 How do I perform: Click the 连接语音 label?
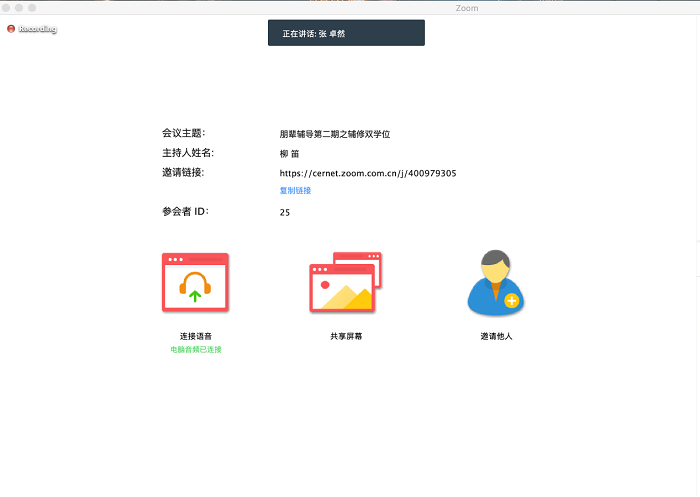pyautogui.click(x=195, y=336)
